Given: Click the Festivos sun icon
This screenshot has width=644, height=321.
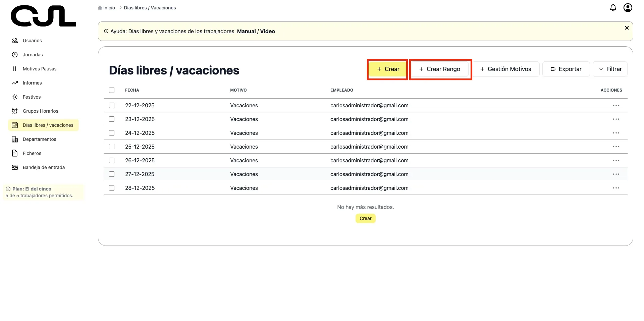Looking at the screenshot, I should click(15, 97).
